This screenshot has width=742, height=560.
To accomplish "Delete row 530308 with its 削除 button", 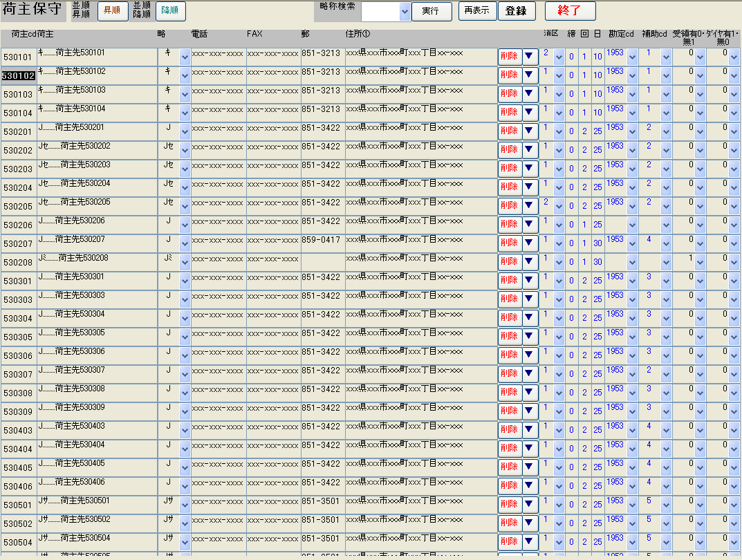I will [x=509, y=393].
